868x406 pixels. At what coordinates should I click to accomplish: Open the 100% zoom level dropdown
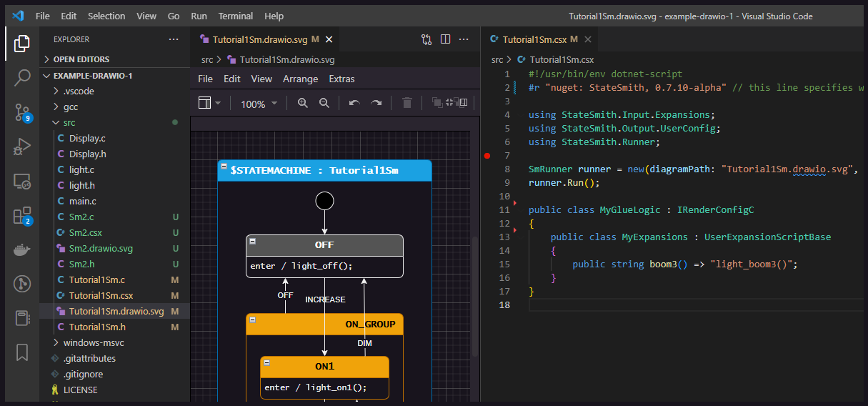[259, 104]
